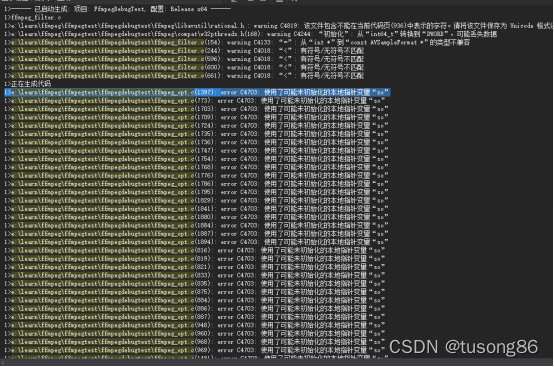Select the ffmpeg_opt.c(1724) error C4703 line
The width and height of the screenshot is (554, 367).
[196, 125]
